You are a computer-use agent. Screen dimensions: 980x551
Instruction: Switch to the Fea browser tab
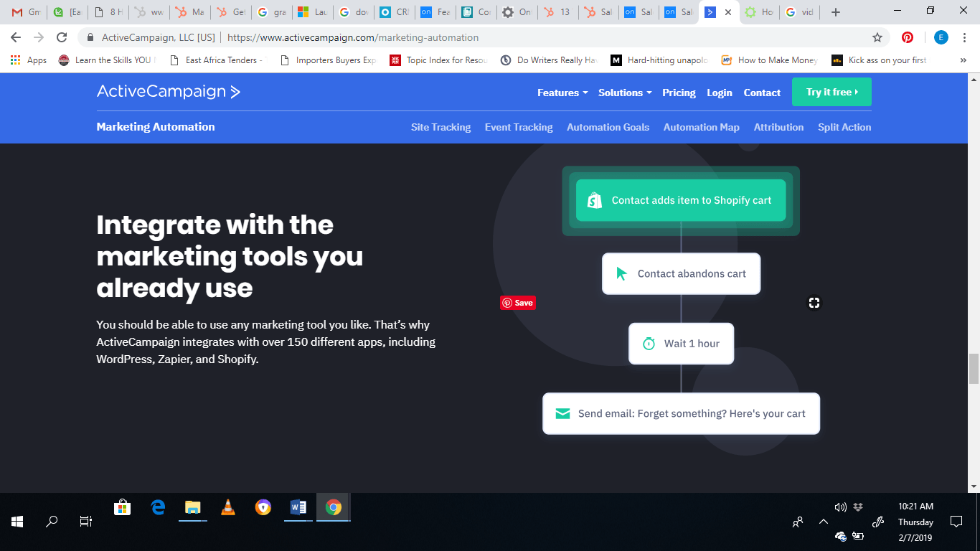pyautogui.click(x=435, y=12)
